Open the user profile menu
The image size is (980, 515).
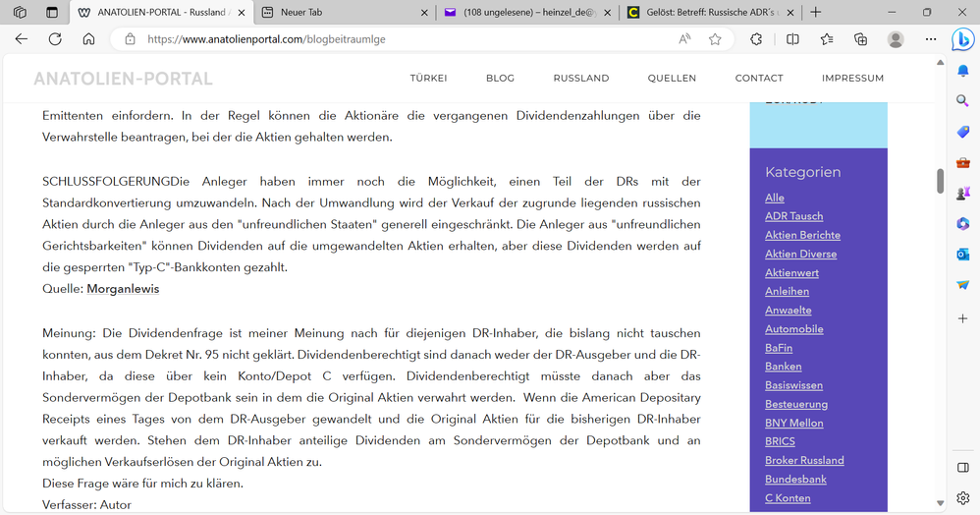point(896,38)
